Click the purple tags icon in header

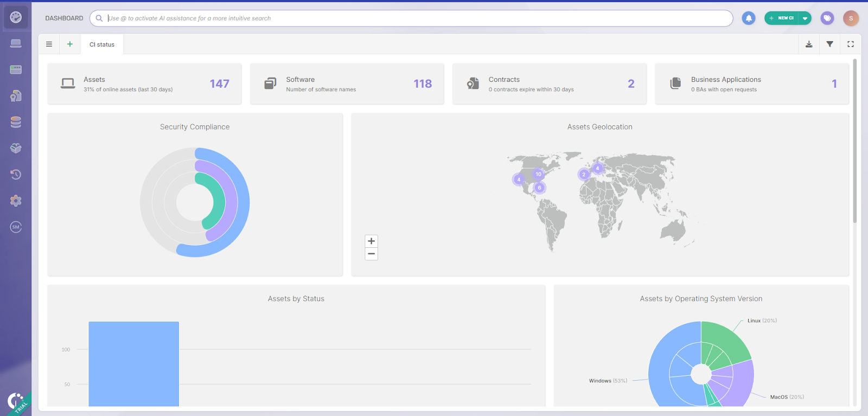[827, 18]
